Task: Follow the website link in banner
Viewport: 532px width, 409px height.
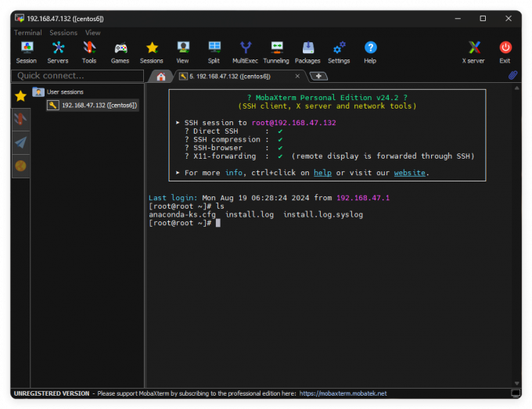Action: [409, 173]
